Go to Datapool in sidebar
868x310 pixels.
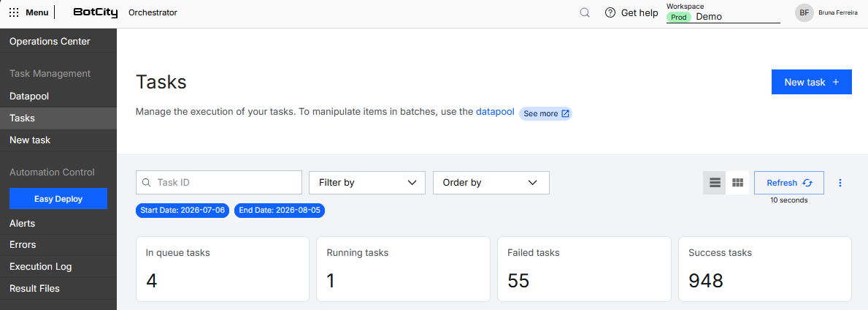pyautogui.click(x=58, y=96)
